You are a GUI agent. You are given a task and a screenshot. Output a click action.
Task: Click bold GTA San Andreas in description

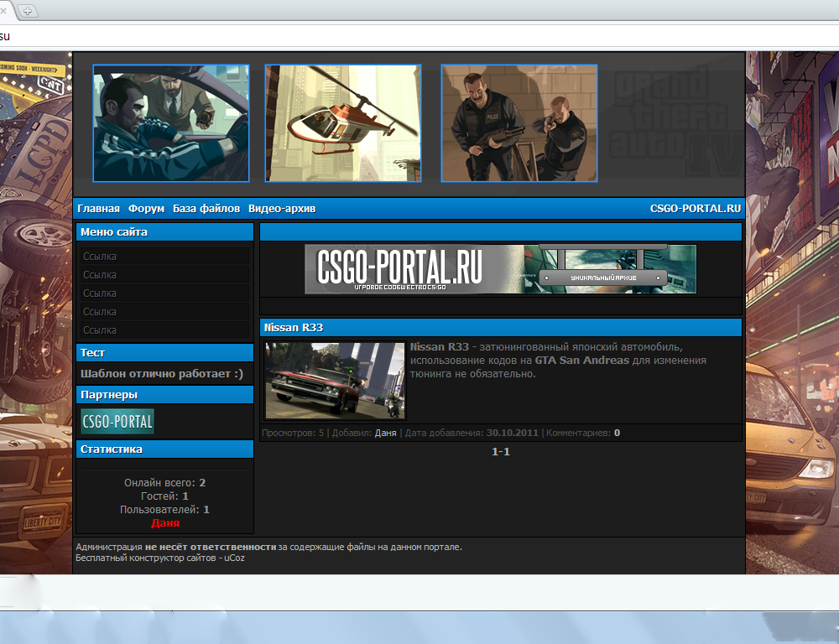coord(581,361)
